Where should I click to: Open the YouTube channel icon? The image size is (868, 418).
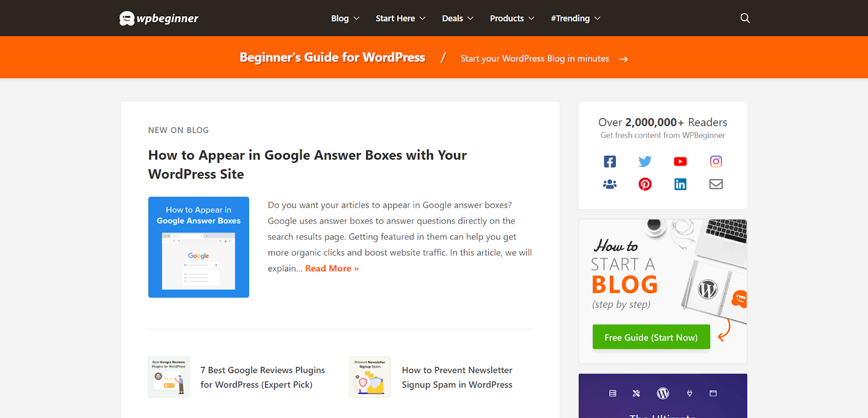pyautogui.click(x=680, y=161)
